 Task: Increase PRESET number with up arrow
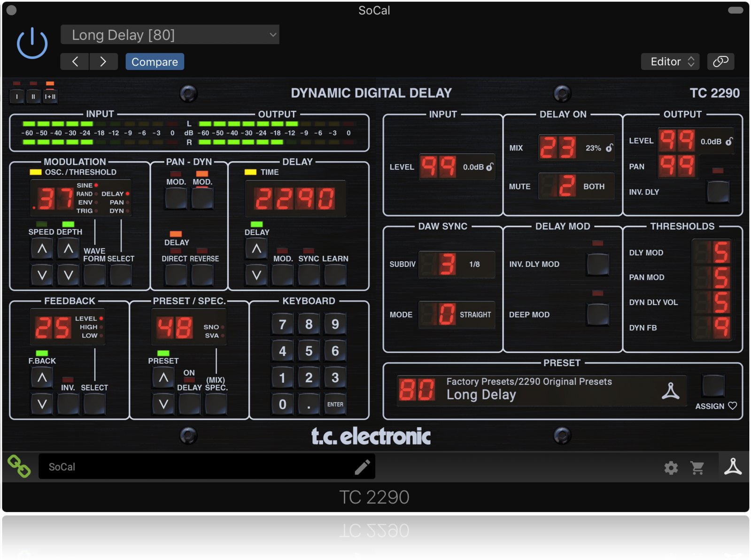point(163,377)
